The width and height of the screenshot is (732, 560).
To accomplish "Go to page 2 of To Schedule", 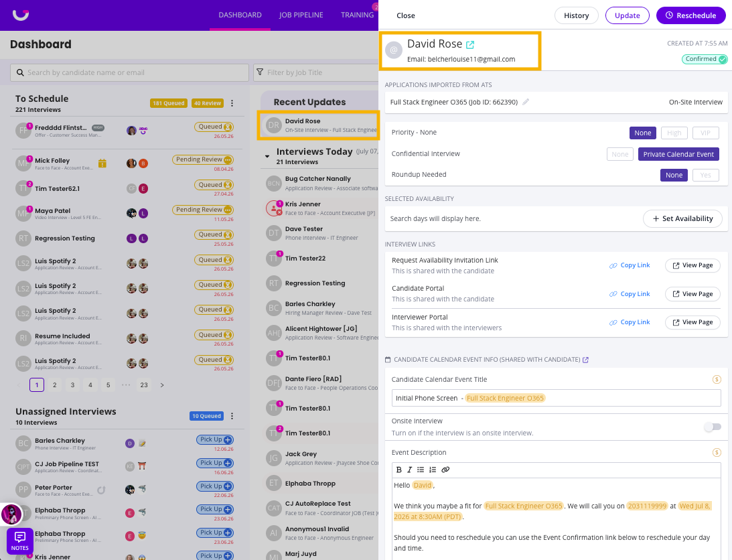I will click(55, 385).
